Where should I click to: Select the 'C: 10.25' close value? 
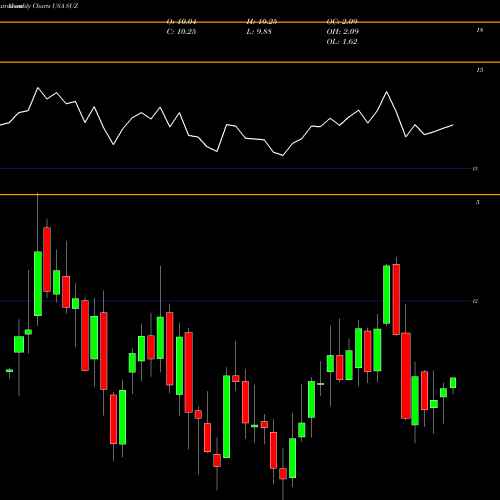click(181, 32)
